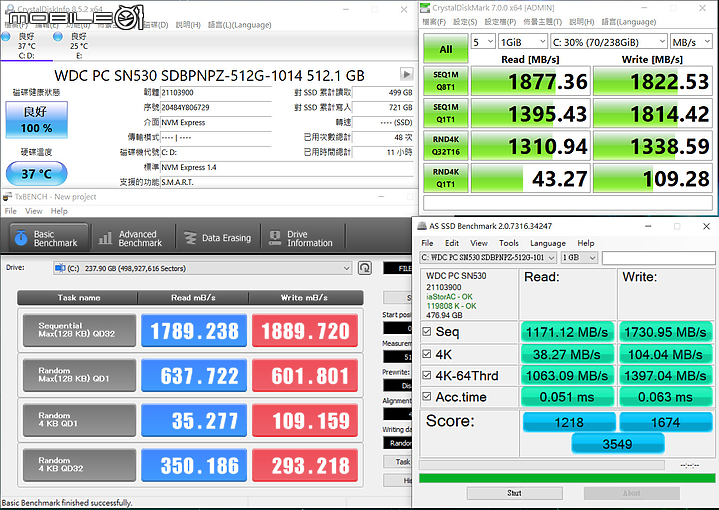Run RND4K Q1T1 test

tap(446, 178)
